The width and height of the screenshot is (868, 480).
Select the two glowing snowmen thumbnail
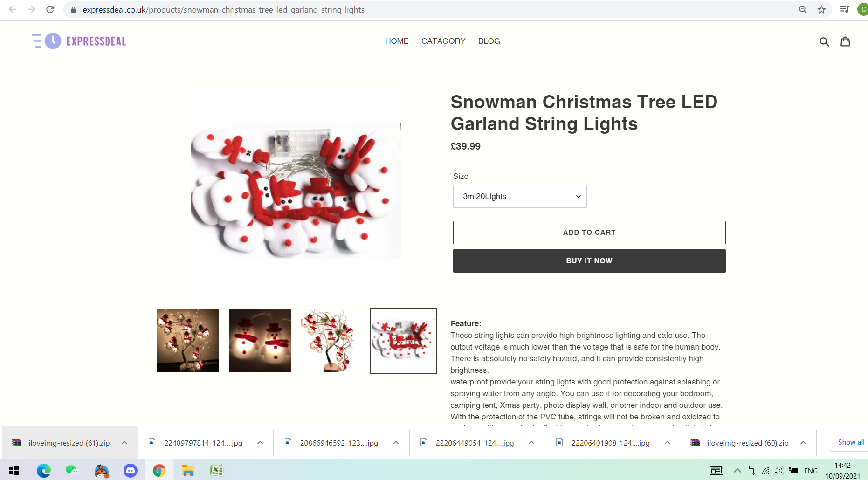click(x=260, y=341)
